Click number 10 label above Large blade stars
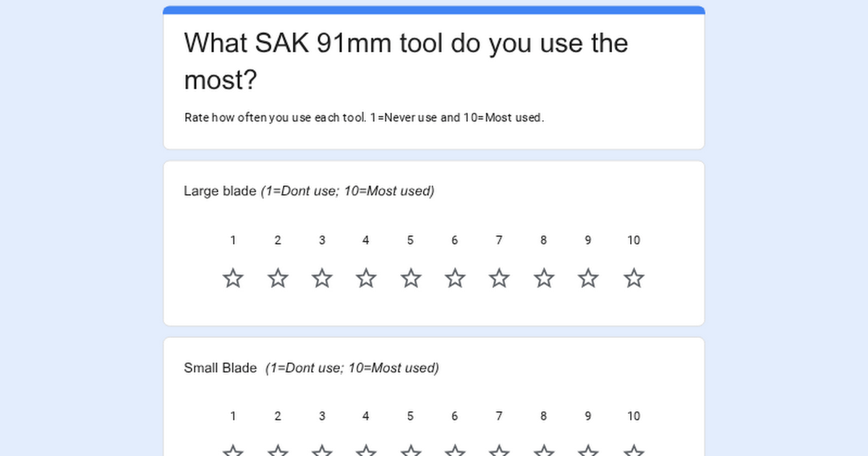 [634, 240]
